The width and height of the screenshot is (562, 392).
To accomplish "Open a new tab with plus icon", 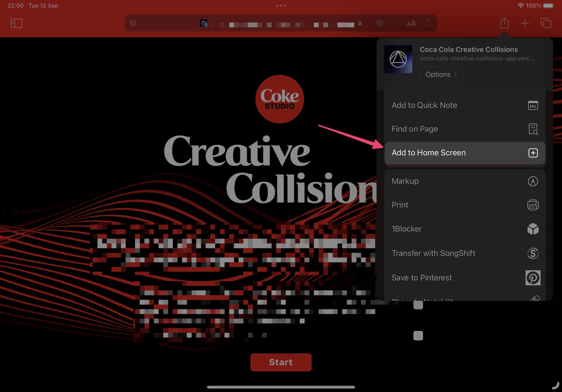I will click(x=525, y=23).
